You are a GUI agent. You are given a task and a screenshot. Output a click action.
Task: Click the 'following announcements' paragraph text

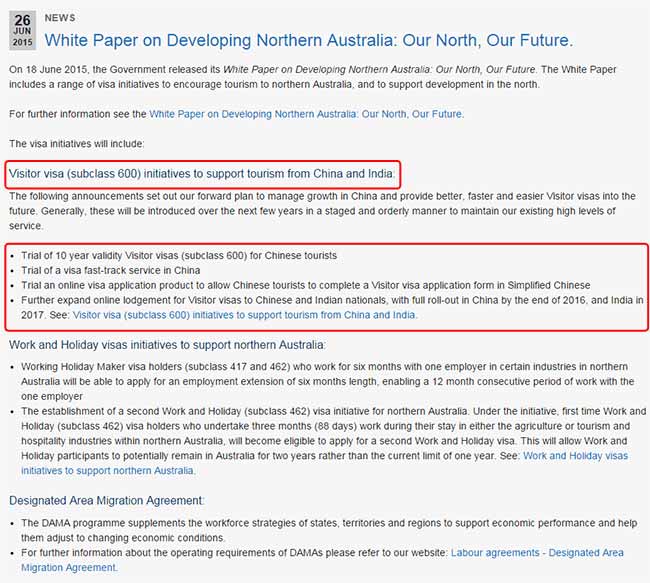(323, 211)
